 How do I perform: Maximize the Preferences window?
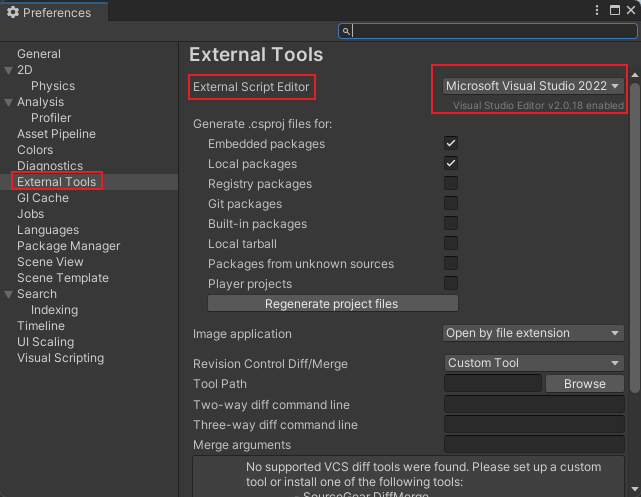(x=614, y=10)
